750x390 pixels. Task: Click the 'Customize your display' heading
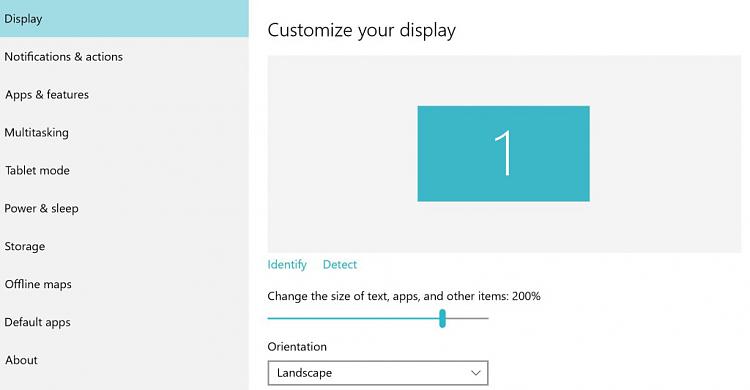tap(362, 31)
